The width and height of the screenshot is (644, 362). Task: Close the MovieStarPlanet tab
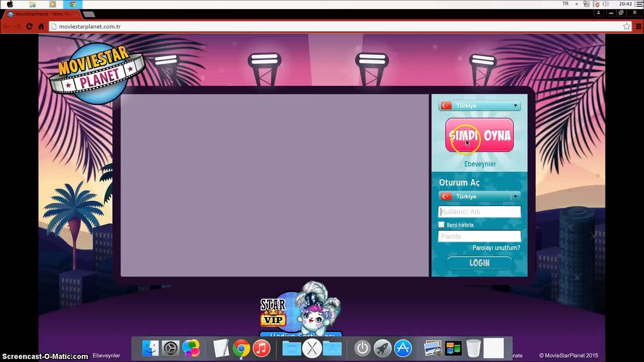(x=76, y=14)
